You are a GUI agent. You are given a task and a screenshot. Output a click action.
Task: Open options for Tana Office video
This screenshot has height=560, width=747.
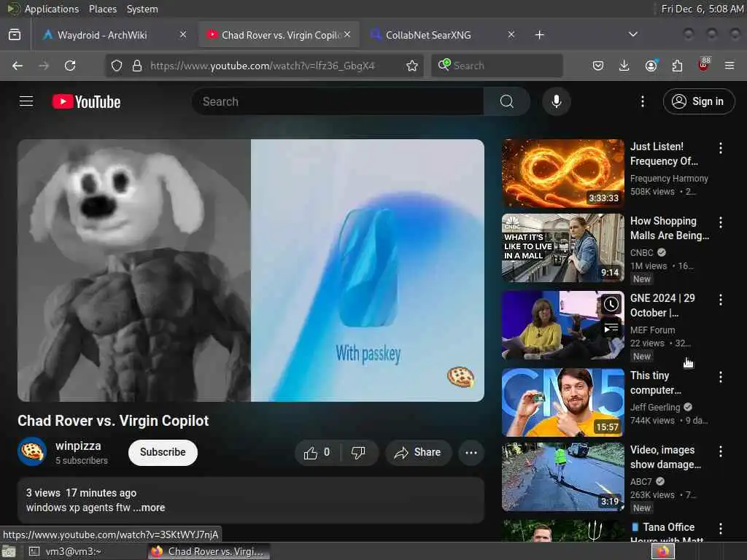[x=720, y=529]
